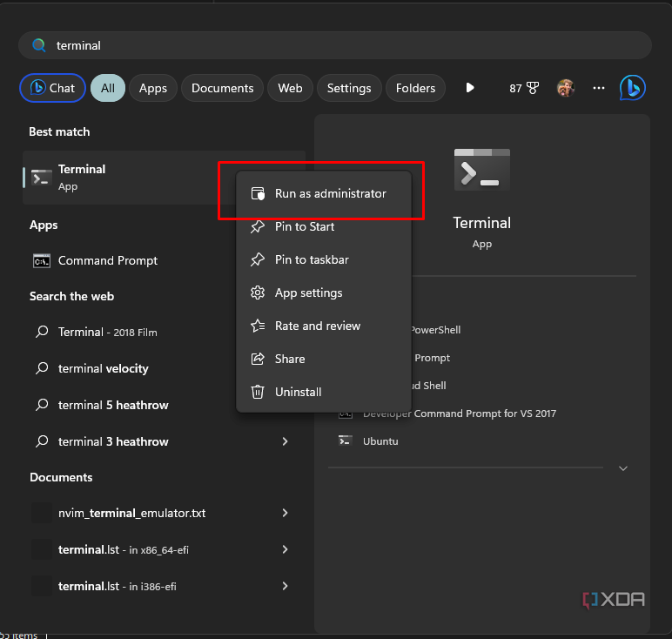Click the large Terminal icon in preview pane

(x=482, y=170)
